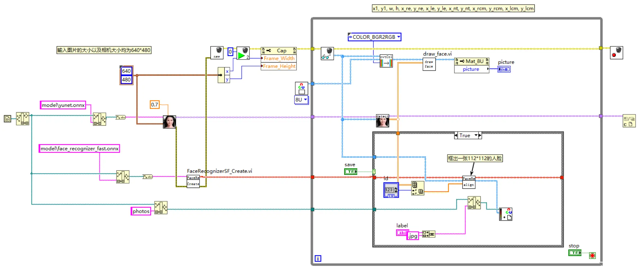The height and width of the screenshot is (269, 644).
Task: Click the FaceRecognizerSF_Create.vi label
Action: (219, 171)
